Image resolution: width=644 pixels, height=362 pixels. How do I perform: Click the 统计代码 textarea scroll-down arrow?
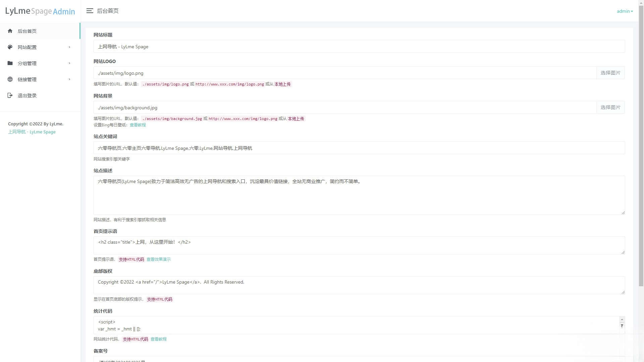(622, 326)
